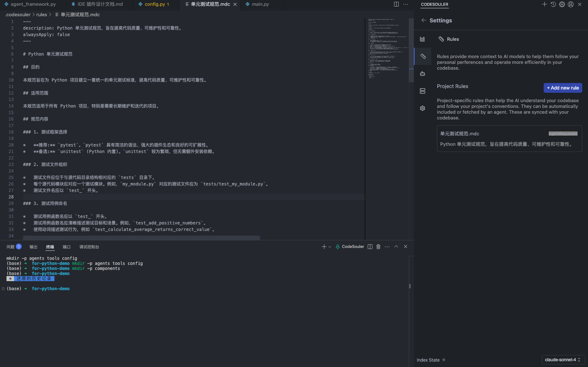
Task: Open the server icon in Settings sidebar
Action: 423,91
